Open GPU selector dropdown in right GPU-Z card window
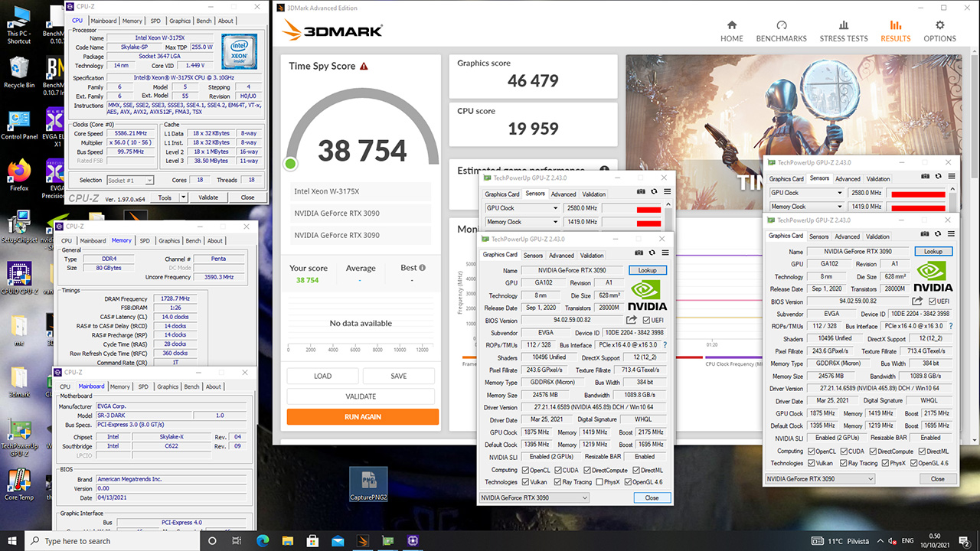 (x=819, y=479)
